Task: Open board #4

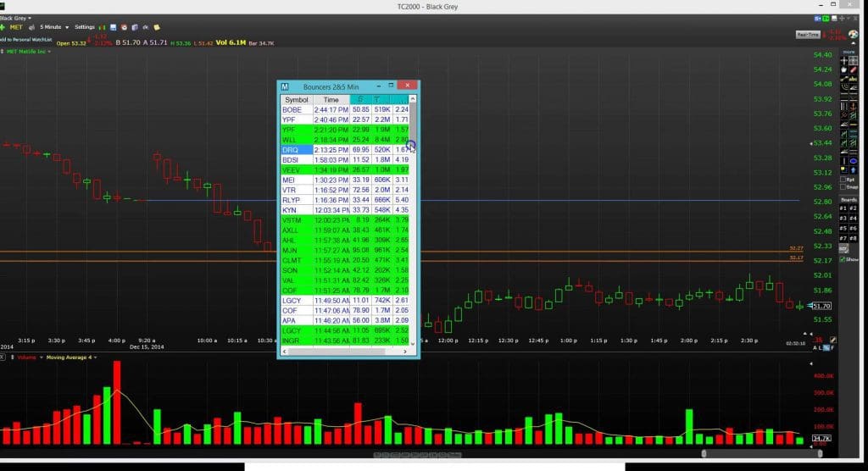Action: (x=853, y=218)
